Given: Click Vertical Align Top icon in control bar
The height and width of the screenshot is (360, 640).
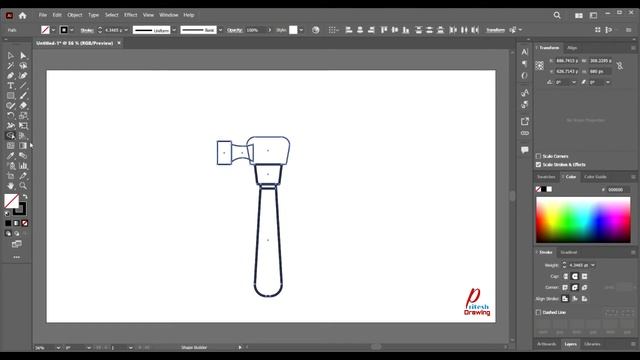Looking at the screenshot, I should tap(384, 30).
